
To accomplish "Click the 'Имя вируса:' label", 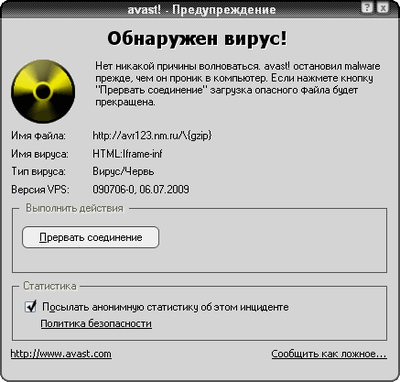I will click(x=40, y=154).
